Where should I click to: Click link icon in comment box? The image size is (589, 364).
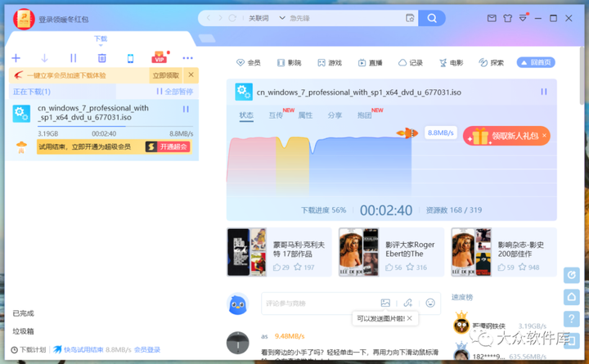click(408, 303)
